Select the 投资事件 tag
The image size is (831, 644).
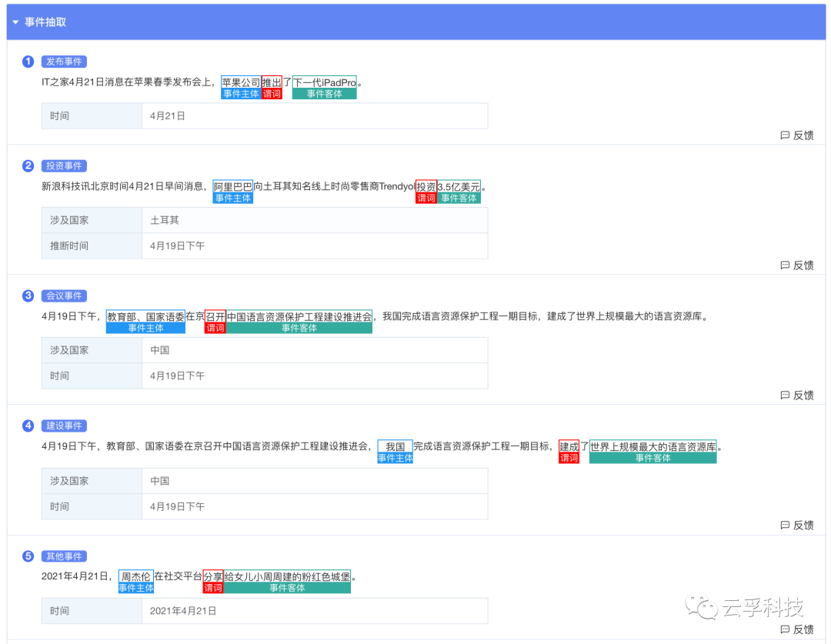click(x=64, y=166)
